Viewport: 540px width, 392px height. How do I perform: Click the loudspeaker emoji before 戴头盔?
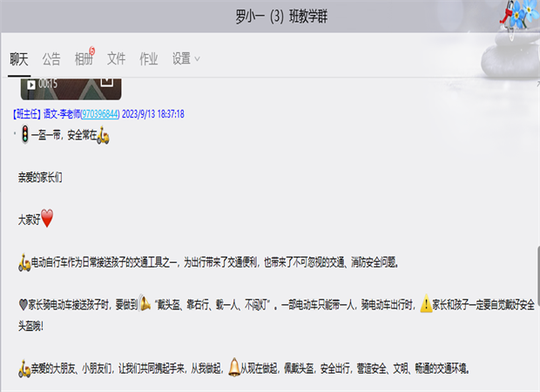click(145, 303)
